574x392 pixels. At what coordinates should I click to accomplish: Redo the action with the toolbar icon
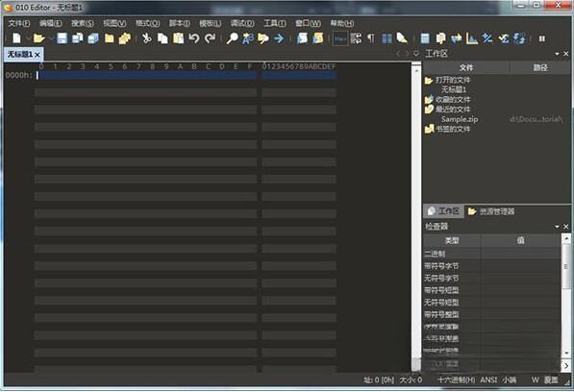click(210, 38)
